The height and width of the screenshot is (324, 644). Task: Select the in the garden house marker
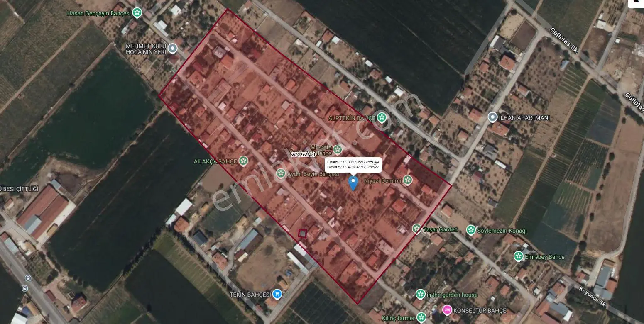coord(420,295)
